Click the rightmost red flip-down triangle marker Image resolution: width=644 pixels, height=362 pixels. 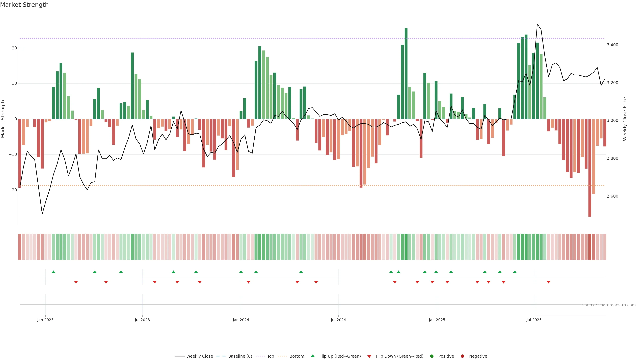[549, 282]
